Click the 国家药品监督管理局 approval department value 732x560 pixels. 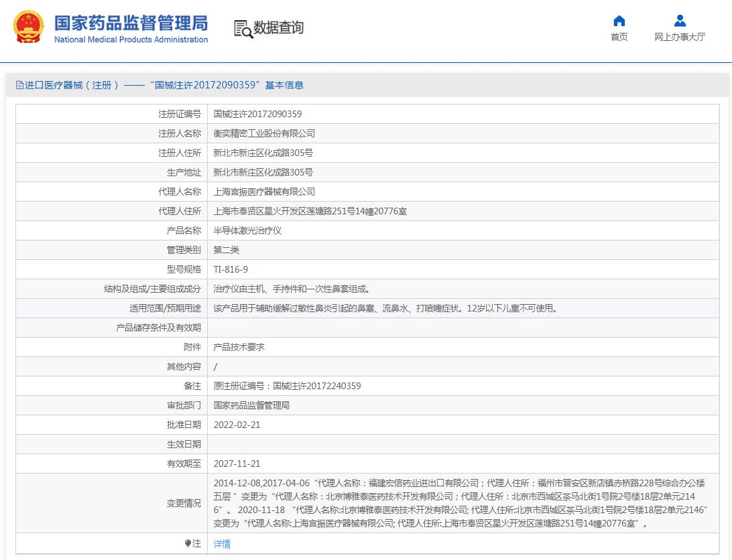click(x=251, y=405)
